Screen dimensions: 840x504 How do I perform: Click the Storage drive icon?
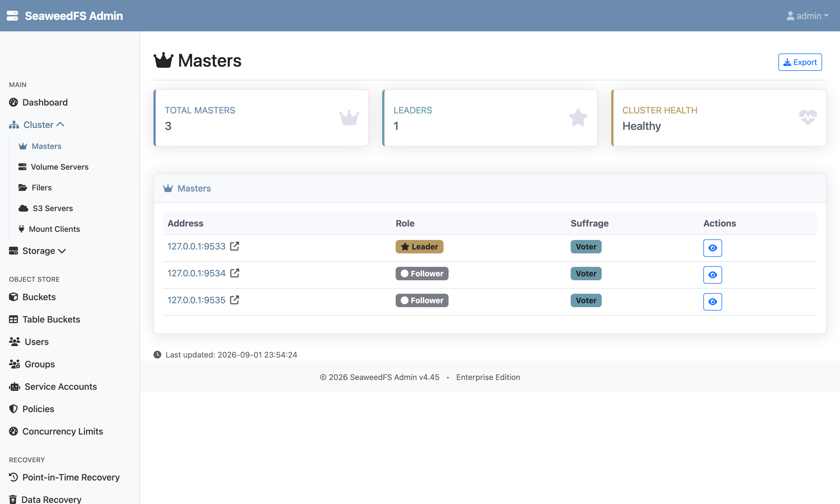(x=13, y=251)
